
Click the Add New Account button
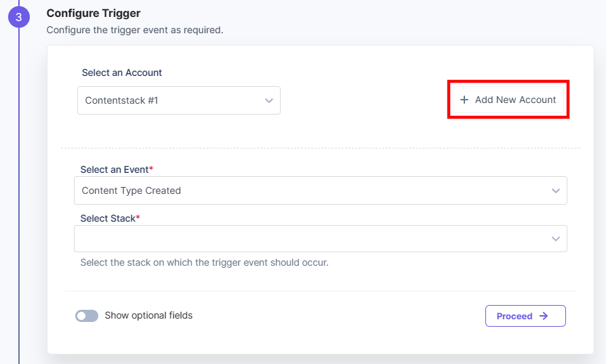(508, 100)
